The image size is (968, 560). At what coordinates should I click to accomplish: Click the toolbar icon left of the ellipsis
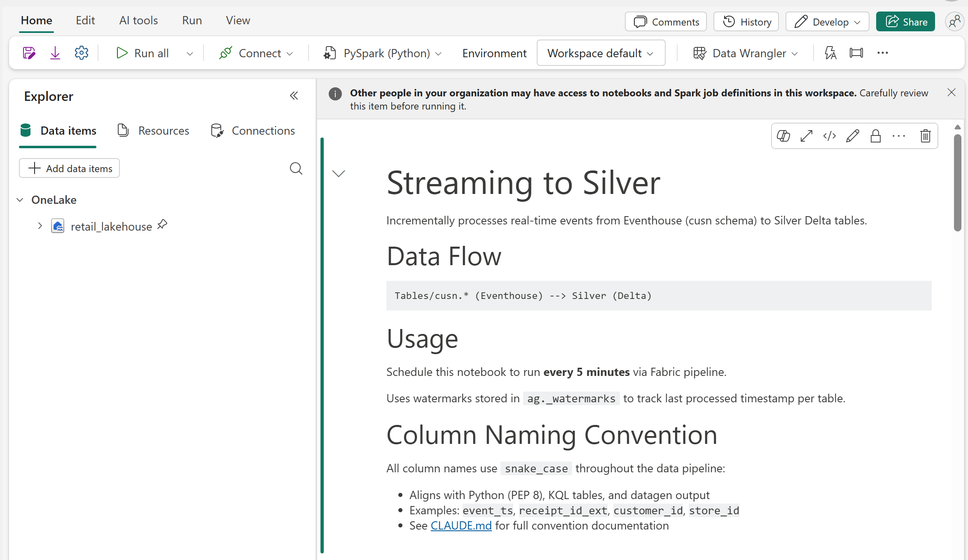point(856,53)
